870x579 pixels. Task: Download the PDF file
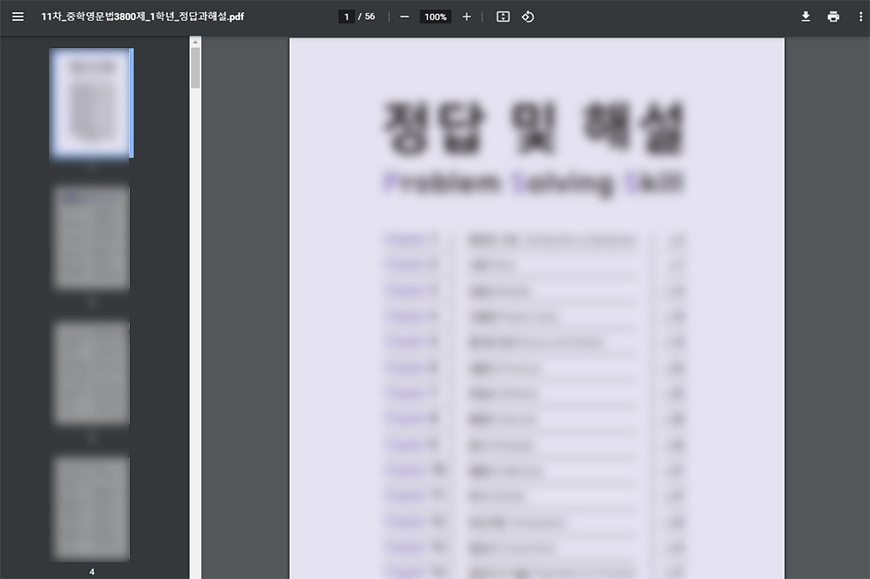(806, 17)
